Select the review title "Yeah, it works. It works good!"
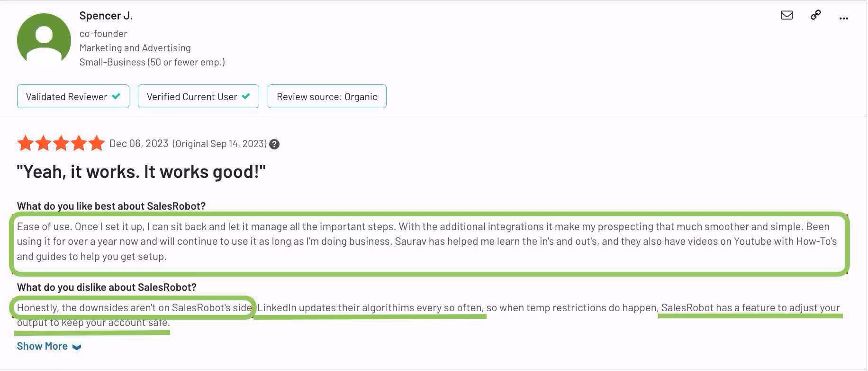The width and height of the screenshot is (868, 371). [142, 171]
